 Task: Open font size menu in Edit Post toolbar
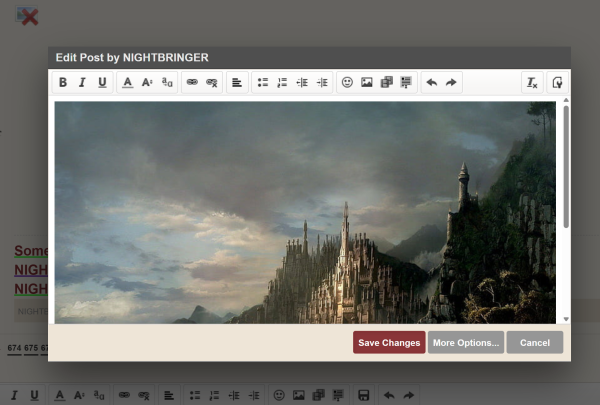click(x=147, y=82)
